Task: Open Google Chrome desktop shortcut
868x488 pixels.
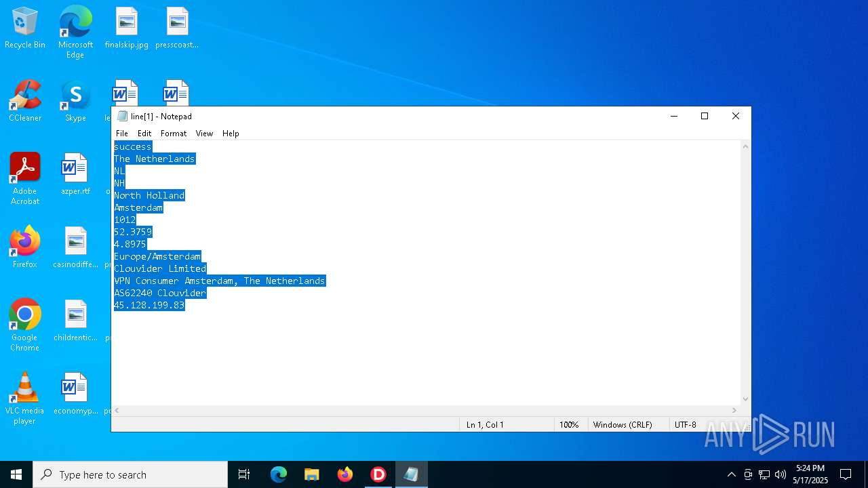Action: tap(25, 325)
